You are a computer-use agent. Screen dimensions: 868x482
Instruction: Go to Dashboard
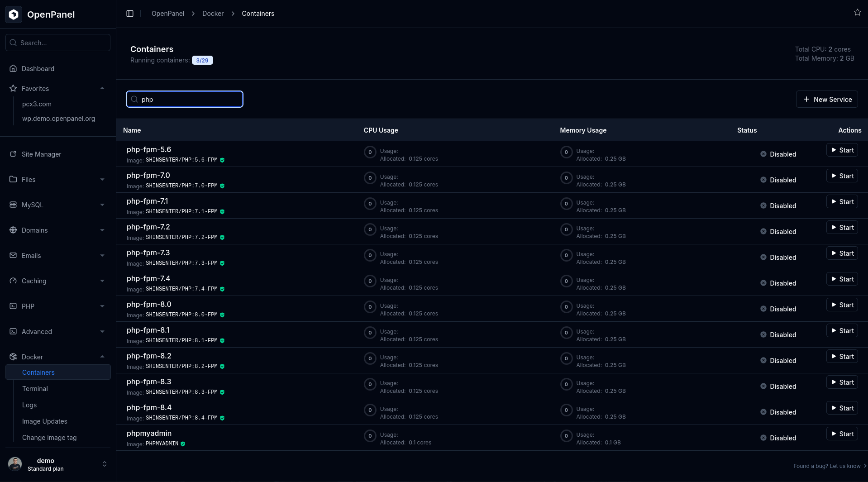tap(38, 69)
